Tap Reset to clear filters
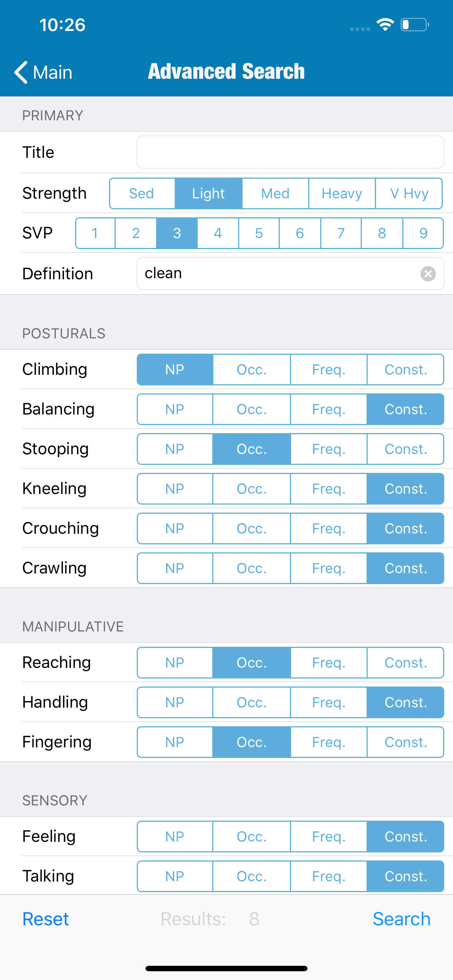 pos(46,919)
